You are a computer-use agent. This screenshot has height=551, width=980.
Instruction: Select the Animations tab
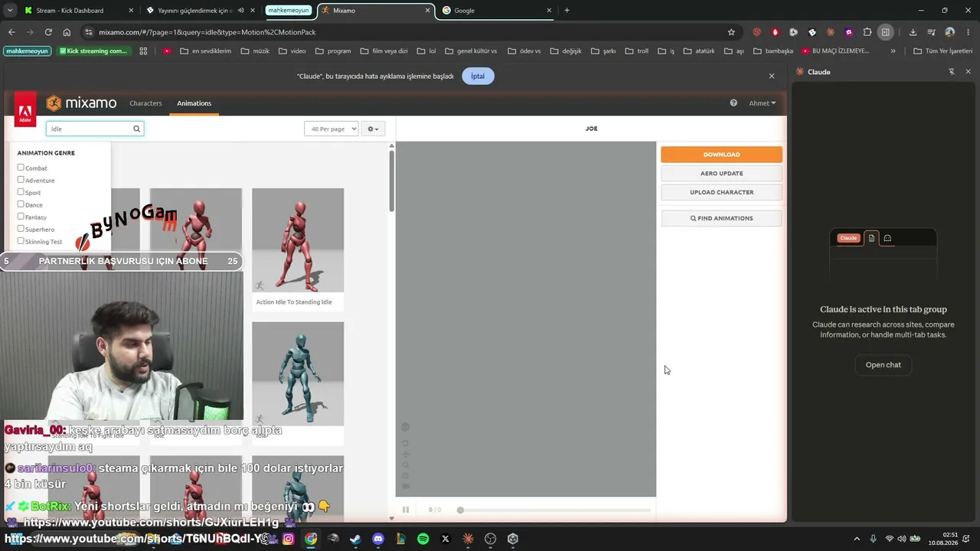pyautogui.click(x=194, y=103)
